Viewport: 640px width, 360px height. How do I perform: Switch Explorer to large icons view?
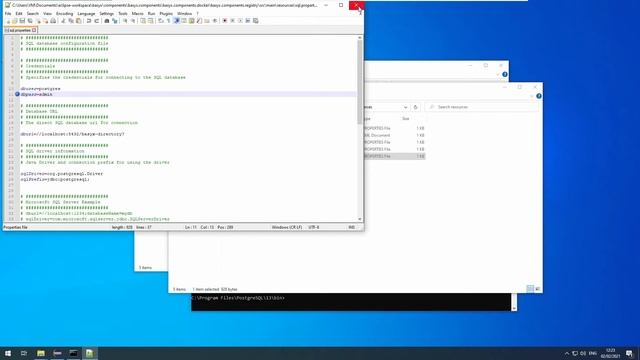click(538, 289)
